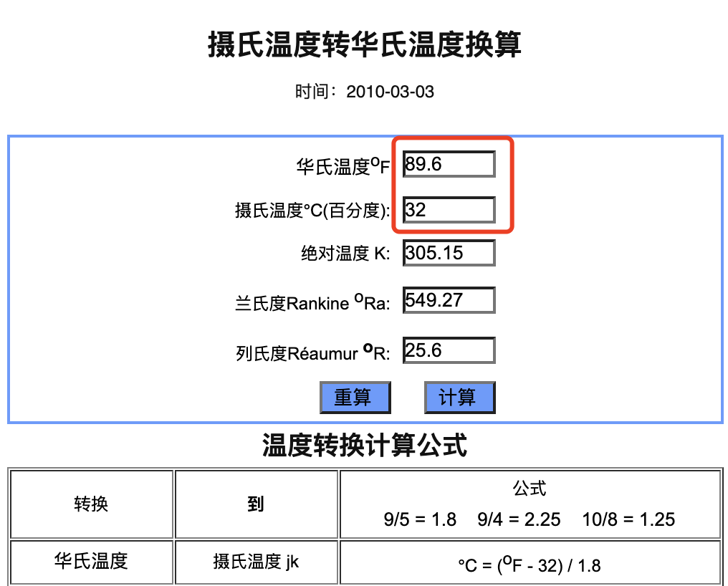The height and width of the screenshot is (586, 728).
Task: Select the heading 温度转换计算公式
Action: coord(365,445)
